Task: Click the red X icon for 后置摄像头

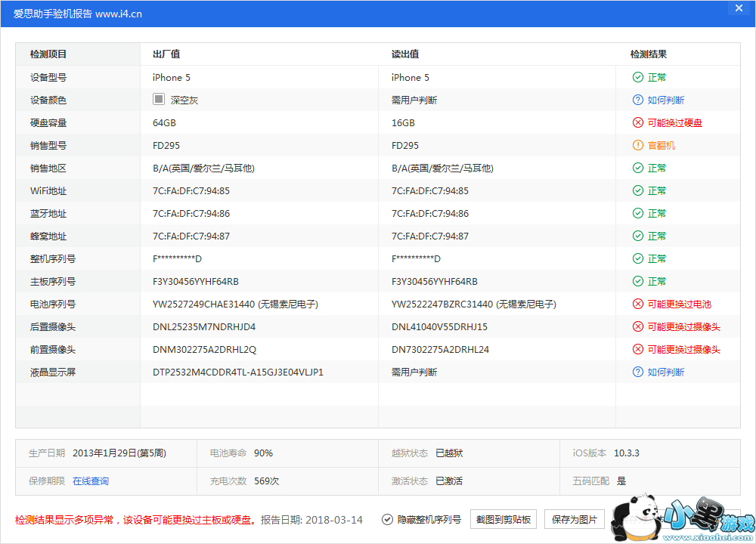Action: pos(638,326)
